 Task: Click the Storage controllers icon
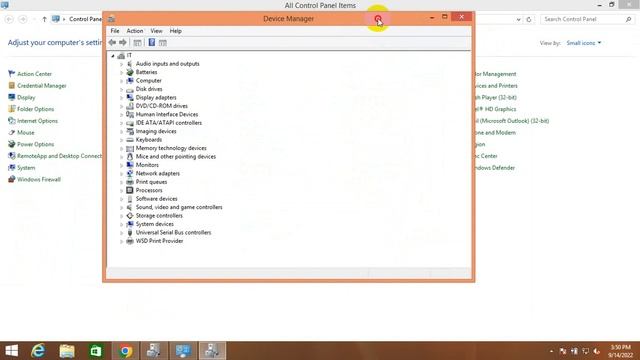(130, 216)
